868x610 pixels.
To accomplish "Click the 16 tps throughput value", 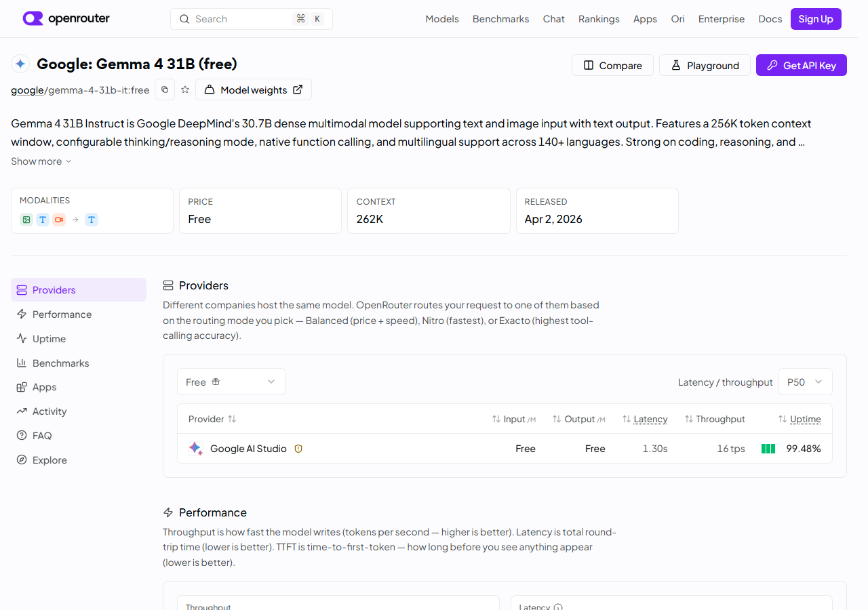I will pos(731,449).
